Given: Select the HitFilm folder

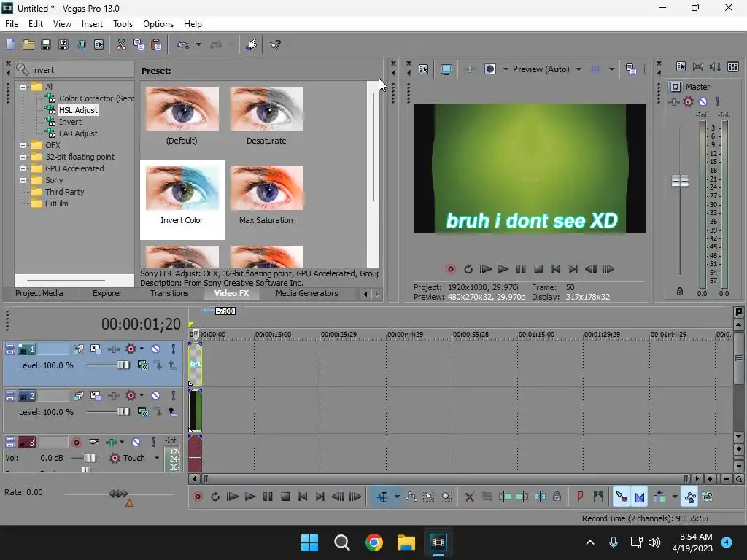Looking at the screenshot, I should tap(57, 203).
